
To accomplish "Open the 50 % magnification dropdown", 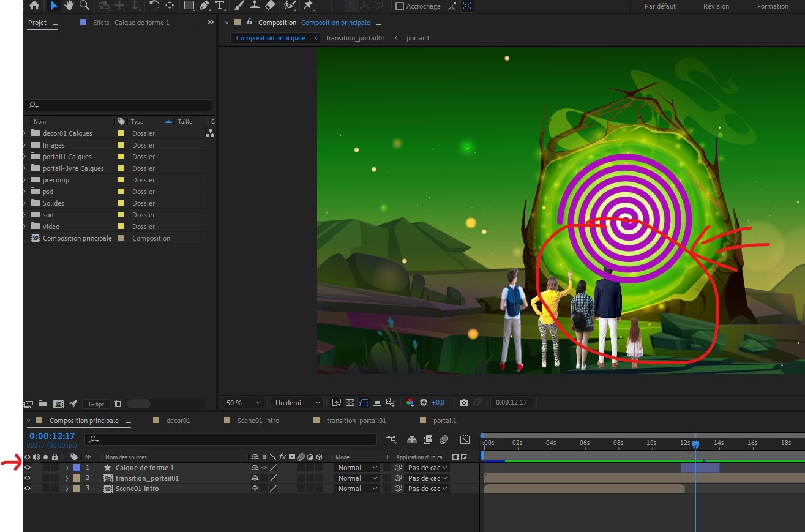I will [244, 403].
